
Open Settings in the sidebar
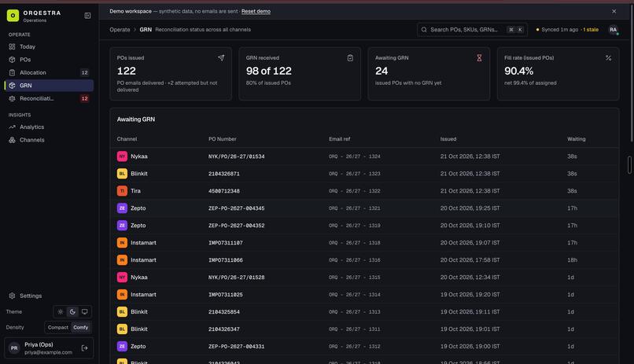(x=49, y=296)
